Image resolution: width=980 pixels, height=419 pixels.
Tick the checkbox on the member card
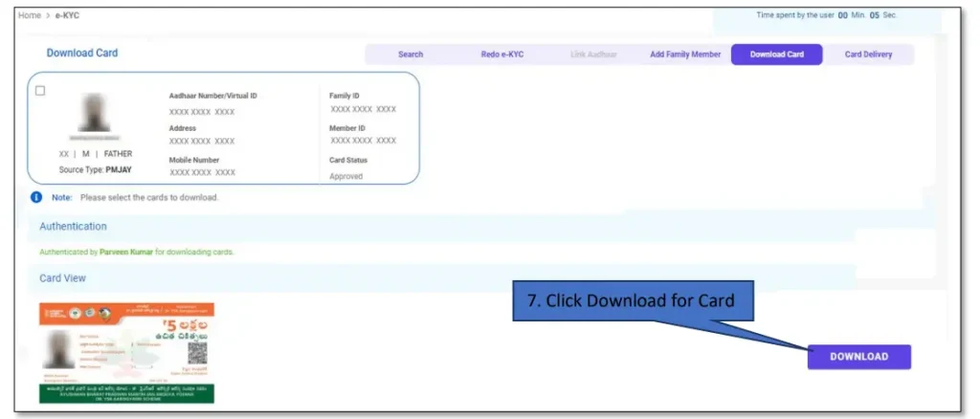pos(40,91)
